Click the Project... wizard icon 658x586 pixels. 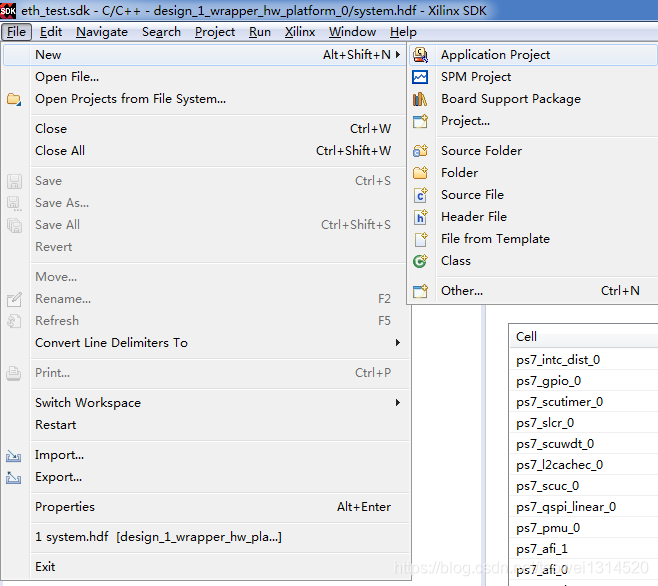coord(420,121)
